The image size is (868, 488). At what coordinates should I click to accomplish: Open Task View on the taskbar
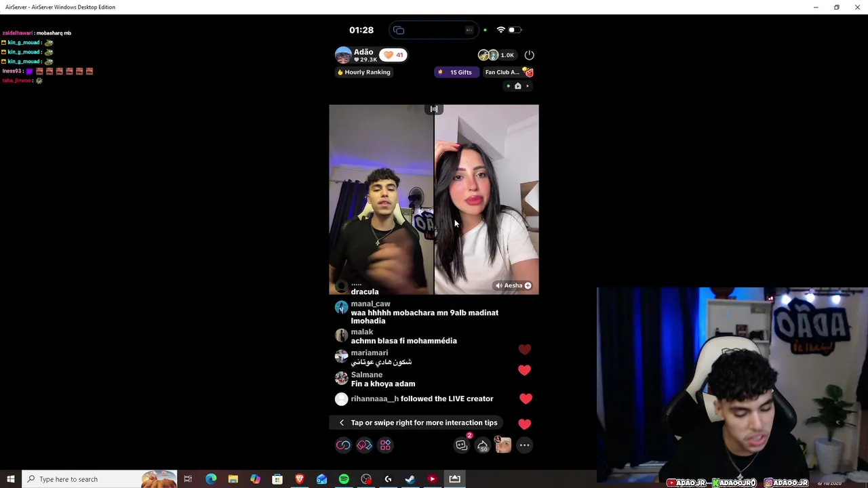(188, 479)
